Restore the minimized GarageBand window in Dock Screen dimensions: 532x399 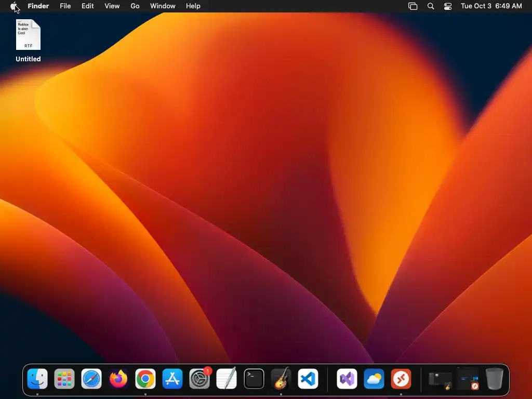(440, 380)
